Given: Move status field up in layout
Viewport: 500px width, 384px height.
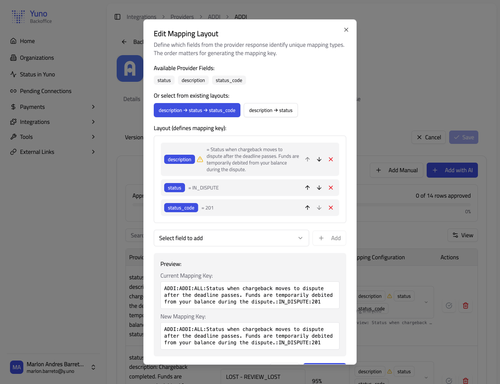Looking at the screenshot, I should (x=307, y=188).
